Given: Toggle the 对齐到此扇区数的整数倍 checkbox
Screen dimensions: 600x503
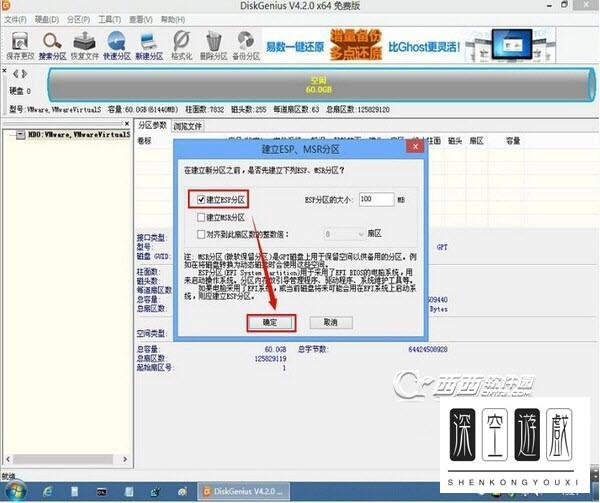Looking at the screenshot, I should point(203,231).
